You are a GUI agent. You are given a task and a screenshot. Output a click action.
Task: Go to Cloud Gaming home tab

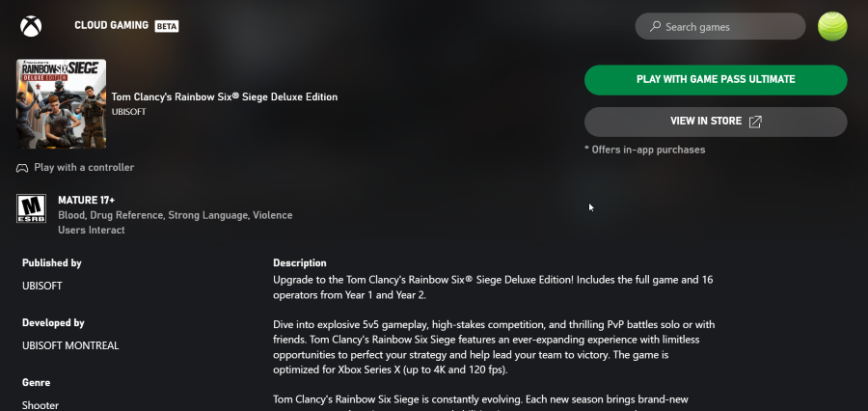[111, 25]
